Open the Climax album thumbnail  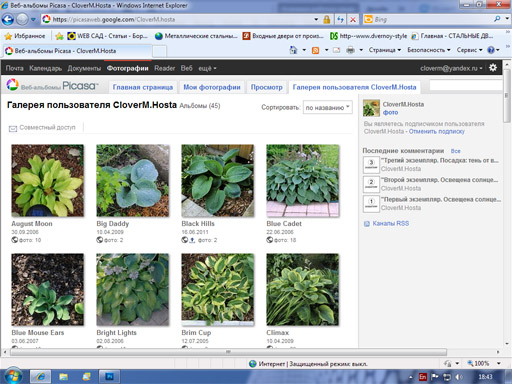302,289
